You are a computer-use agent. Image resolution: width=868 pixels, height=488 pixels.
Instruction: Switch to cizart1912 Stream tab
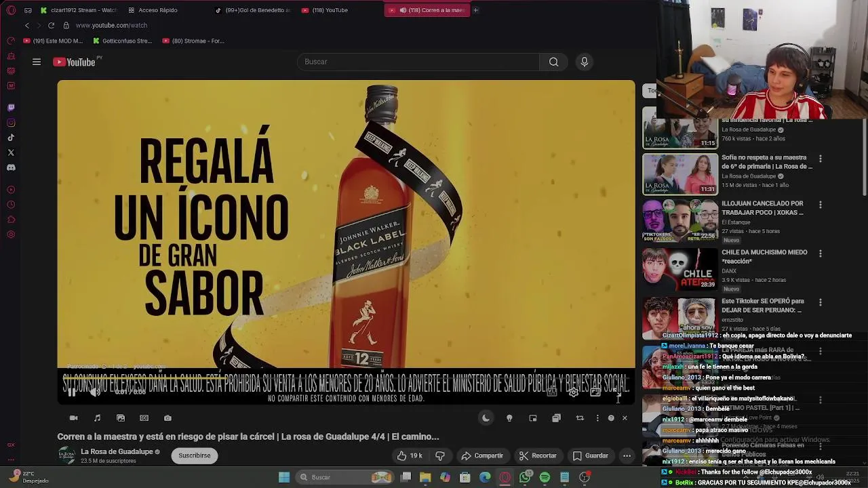coord(79,10)
